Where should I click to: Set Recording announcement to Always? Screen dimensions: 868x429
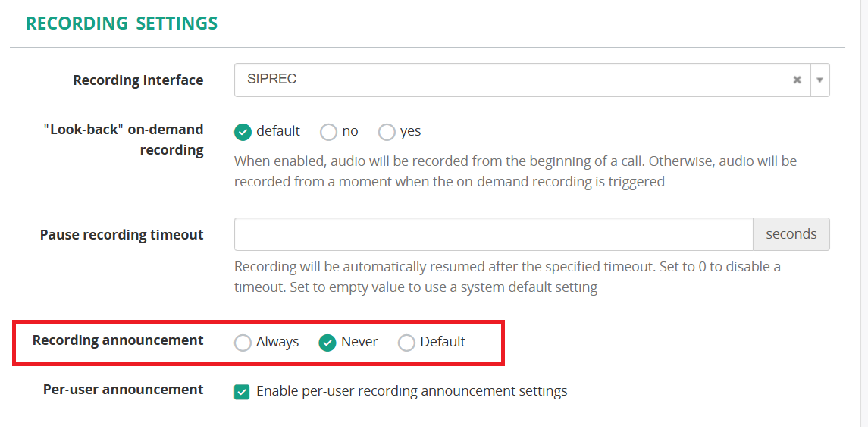point(243,343)
